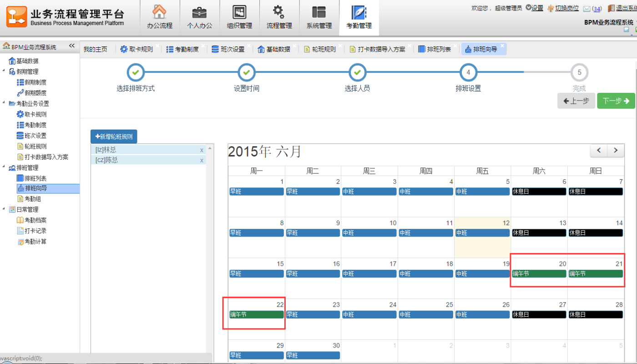637x364 pixels.
Task: Switch to the 打卡数据导入方案 tab
Action: (x=378, y=49)
